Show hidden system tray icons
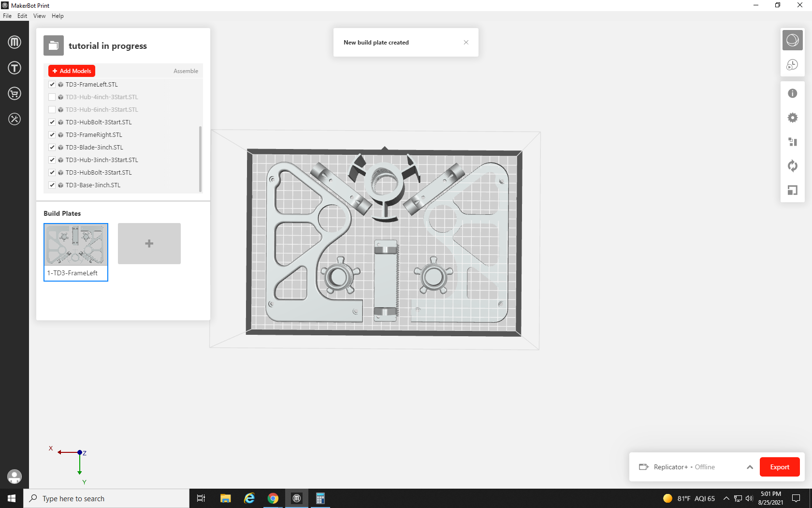The width and height of the screenshot is (812, 508). coord(726,498)
